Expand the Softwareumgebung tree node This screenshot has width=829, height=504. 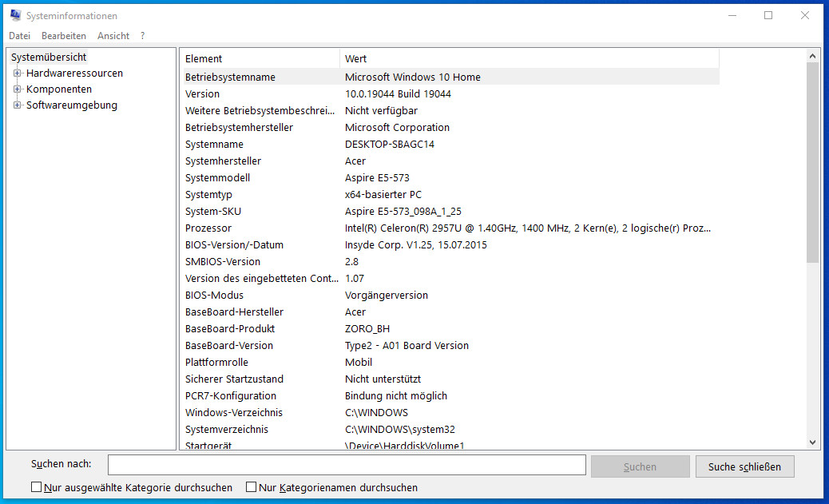18,105
